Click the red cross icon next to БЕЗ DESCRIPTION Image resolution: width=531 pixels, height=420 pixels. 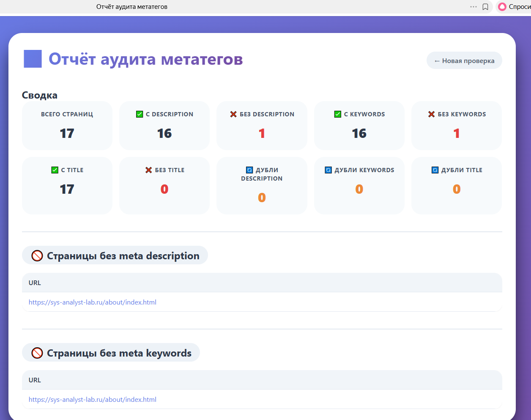pyautogui.click(x=233, y=114)
